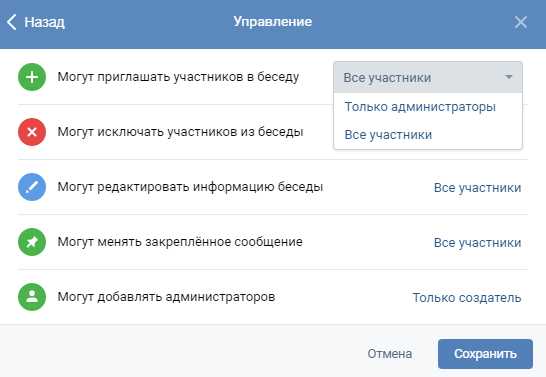Image resolution: width=546 pixels, height=377 pixels.
Task: Click the green pin message icon
Action: point(32,242)
